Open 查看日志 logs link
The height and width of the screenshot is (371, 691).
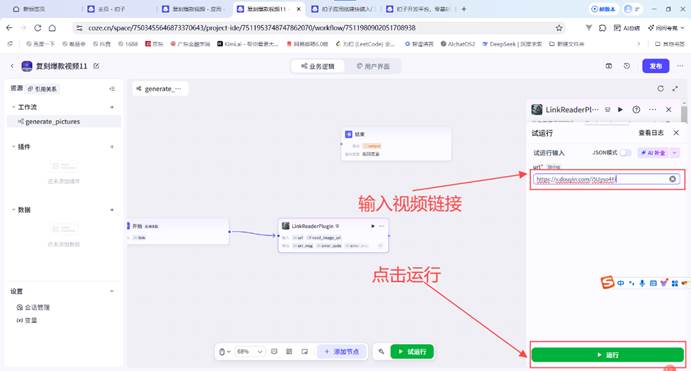coord(651,133)
